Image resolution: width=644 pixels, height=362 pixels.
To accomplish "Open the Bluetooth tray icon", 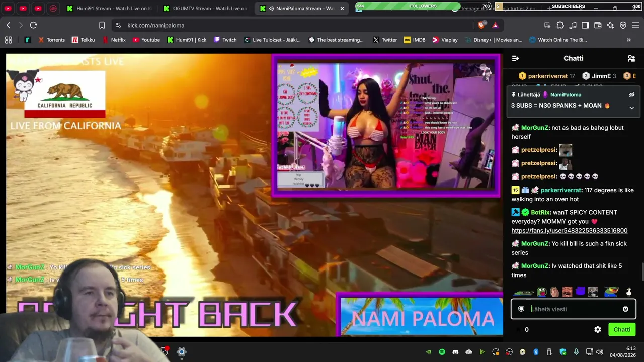I will pos(536,352).
